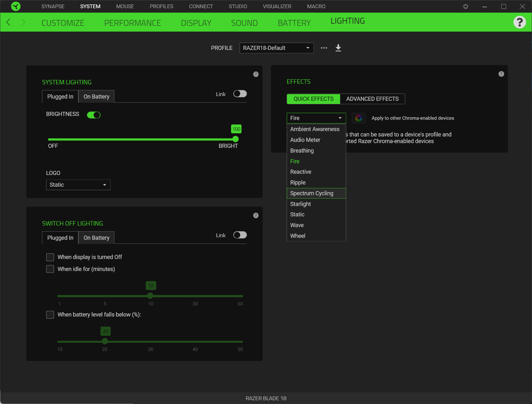The image size is (532, 404).
Task: Open the PROFILES top menu
Action: [162, 6]
